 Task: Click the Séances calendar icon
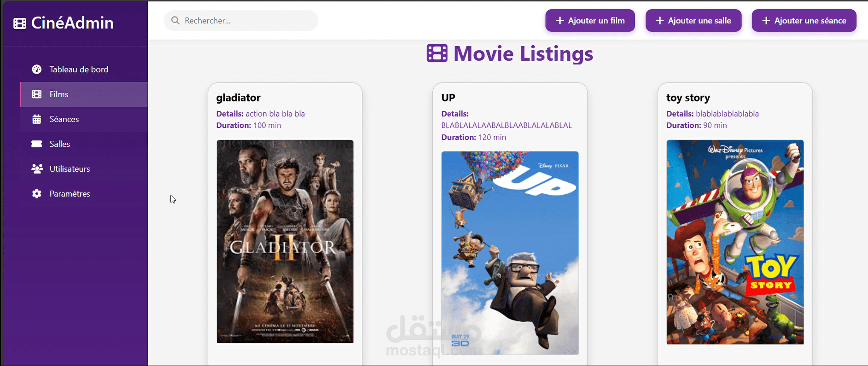[x=37, y=119]
